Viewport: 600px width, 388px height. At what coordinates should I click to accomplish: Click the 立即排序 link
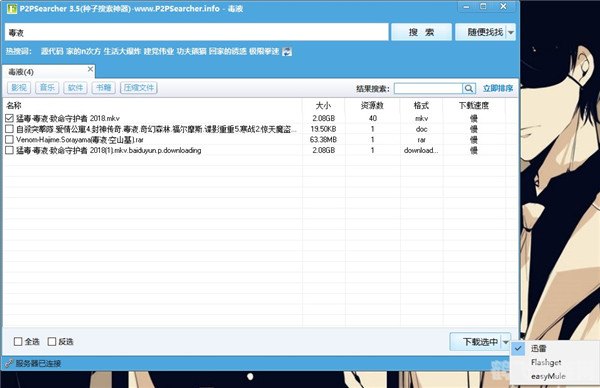coord(498,88)
